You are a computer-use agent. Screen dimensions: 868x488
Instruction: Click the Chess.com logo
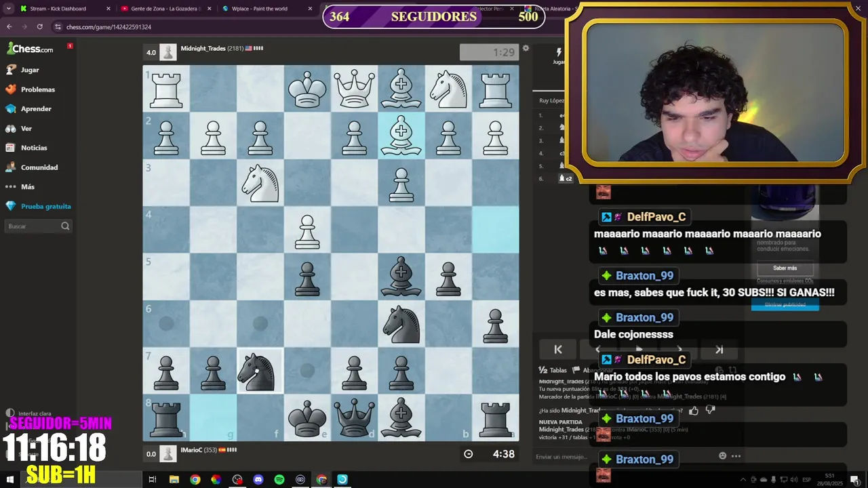[x=30, y=49]
